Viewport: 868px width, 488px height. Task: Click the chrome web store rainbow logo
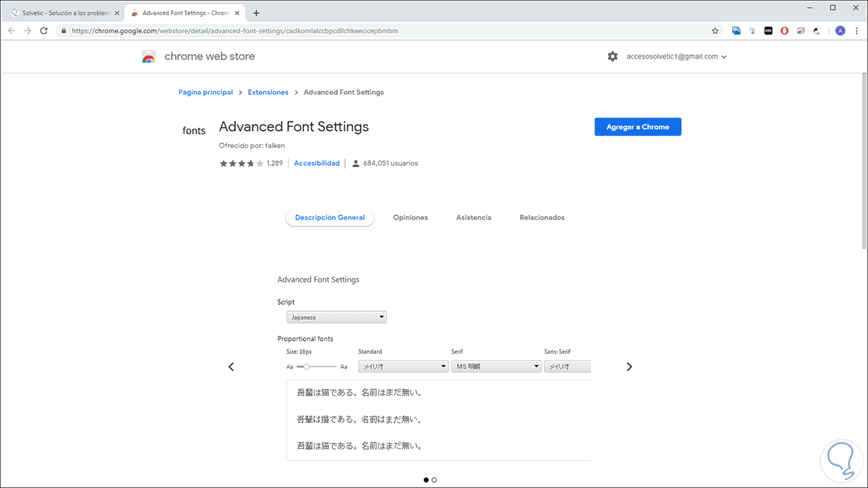click(149, 57)
